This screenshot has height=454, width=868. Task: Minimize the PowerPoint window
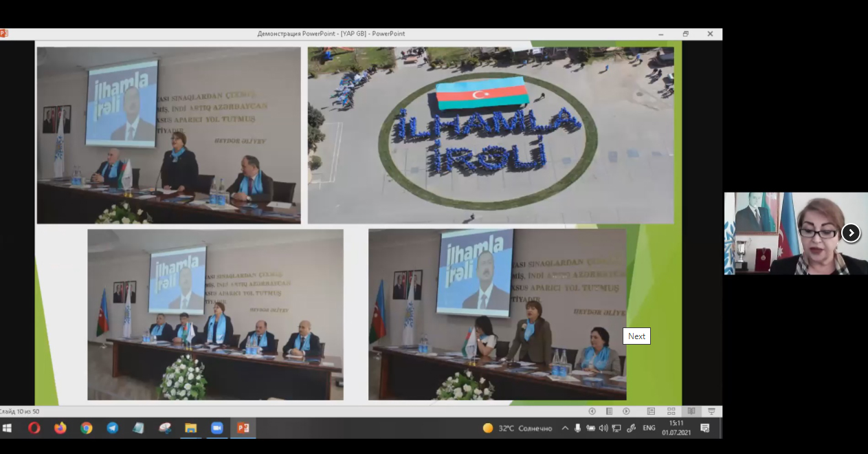coord(661,34)
